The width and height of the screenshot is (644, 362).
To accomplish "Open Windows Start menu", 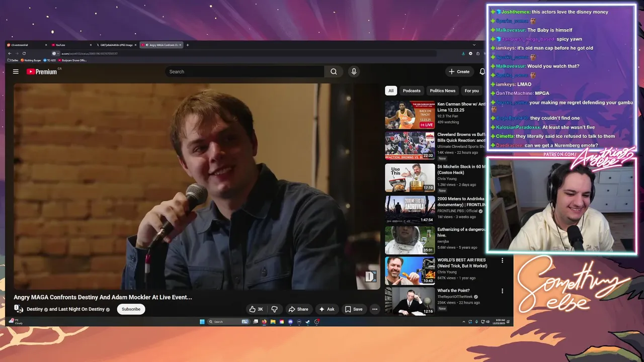I will (202, 322).
